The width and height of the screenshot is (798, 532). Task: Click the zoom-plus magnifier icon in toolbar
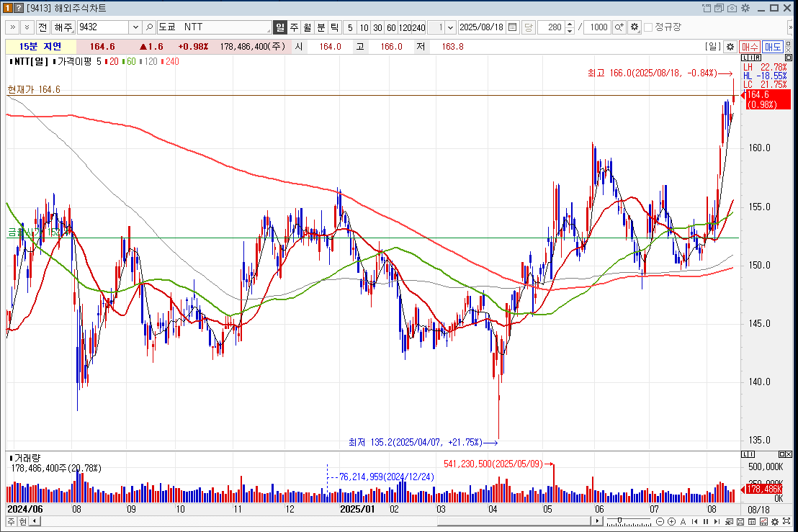coord(619,27)
